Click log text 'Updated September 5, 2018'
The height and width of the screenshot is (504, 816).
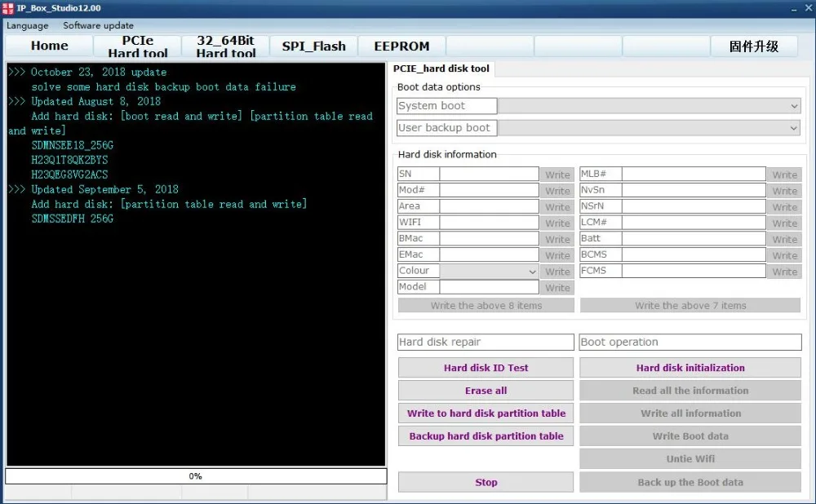pyautogui.click(x=104, y=189)
